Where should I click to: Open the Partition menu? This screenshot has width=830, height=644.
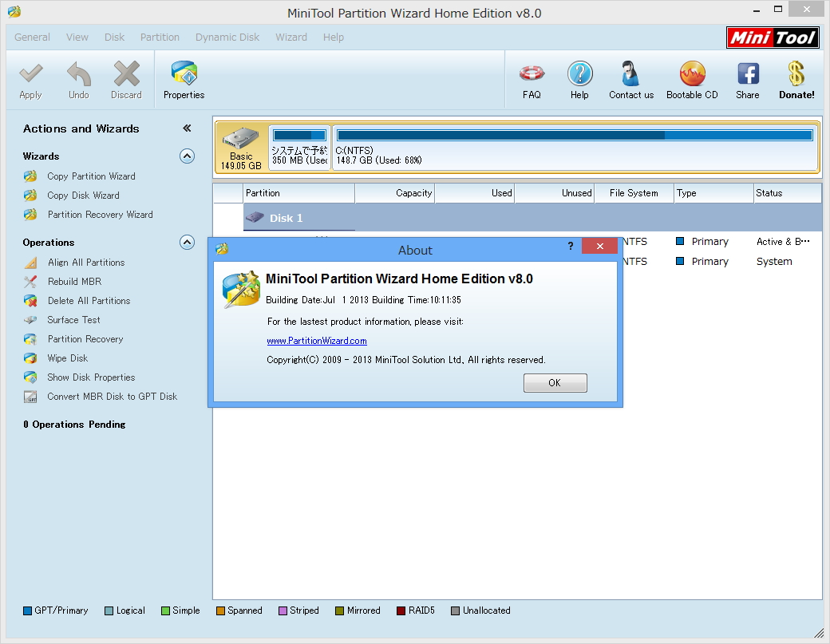coord(160,37)
